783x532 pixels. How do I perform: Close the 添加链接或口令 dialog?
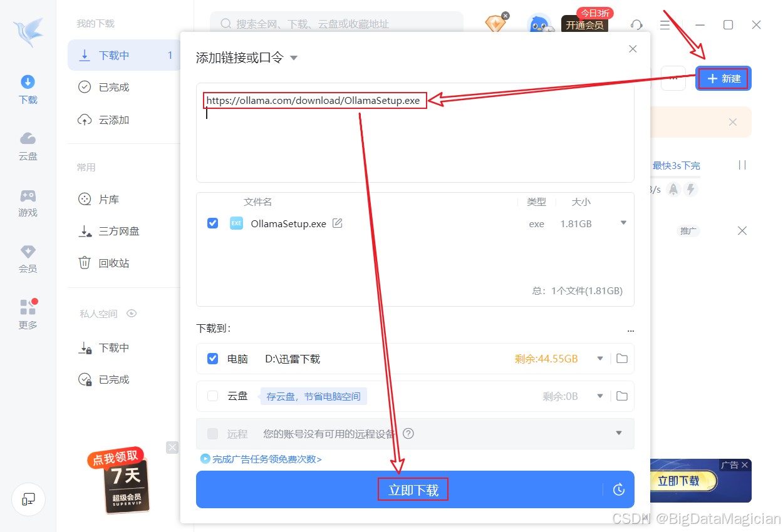click(633, 49)
